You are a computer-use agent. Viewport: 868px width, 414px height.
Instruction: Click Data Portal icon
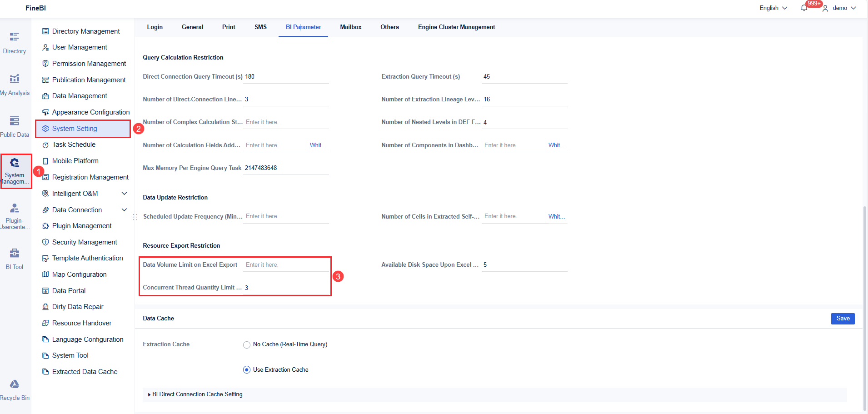pos(45,291)
